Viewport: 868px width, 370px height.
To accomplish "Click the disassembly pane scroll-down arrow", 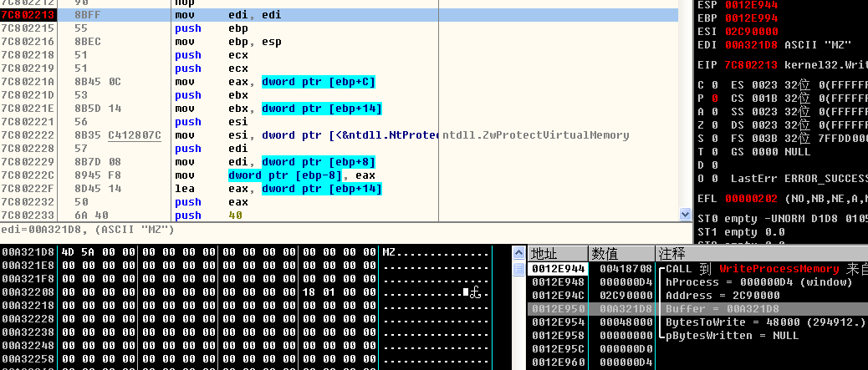I will pos(686,215).
